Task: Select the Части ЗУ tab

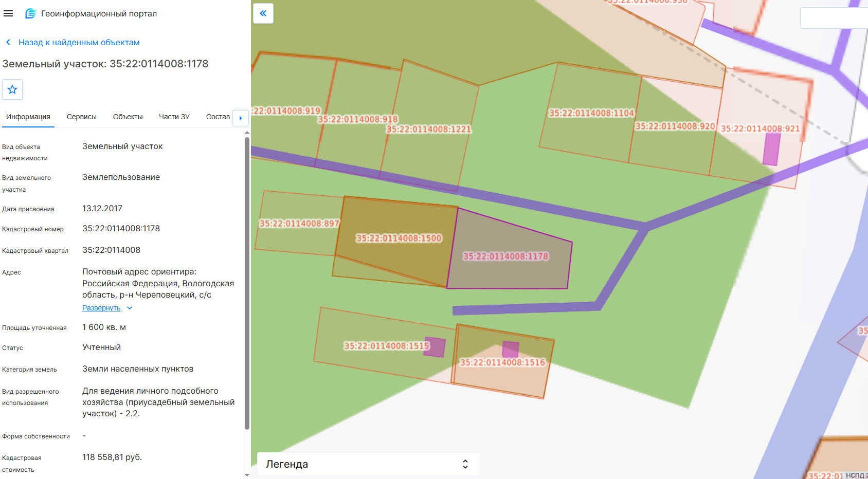Action: (x=174, y=117)
